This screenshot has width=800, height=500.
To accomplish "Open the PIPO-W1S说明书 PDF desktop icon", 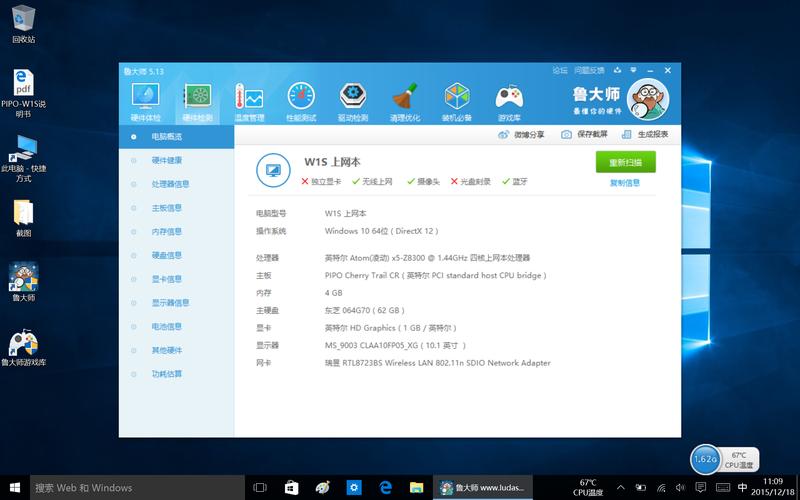I will (x=23, y=93).
